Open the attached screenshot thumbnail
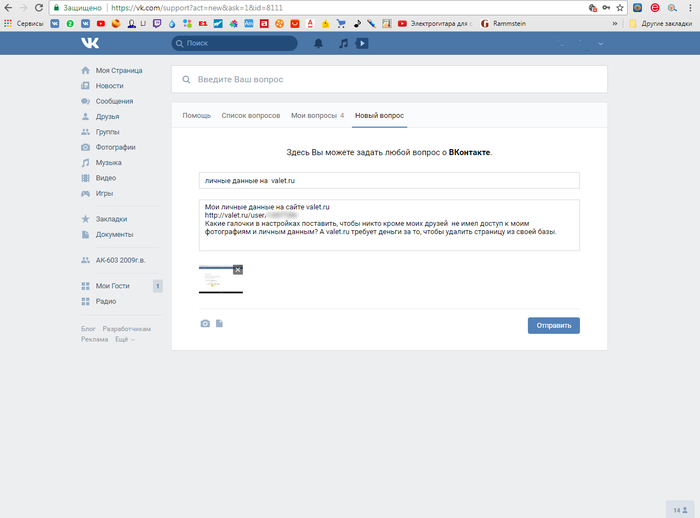This screenshot has width=700, height=518. [x=218, y=279]
